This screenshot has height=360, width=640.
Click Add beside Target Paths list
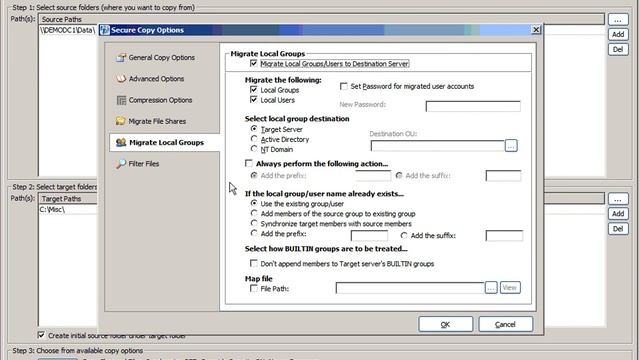point(618,213)
